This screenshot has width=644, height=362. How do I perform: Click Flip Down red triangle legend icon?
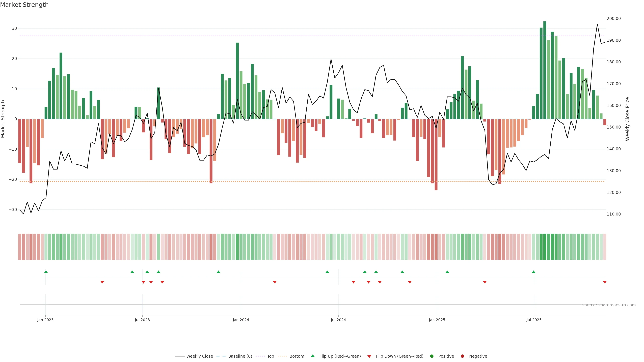tap(369, 356)
